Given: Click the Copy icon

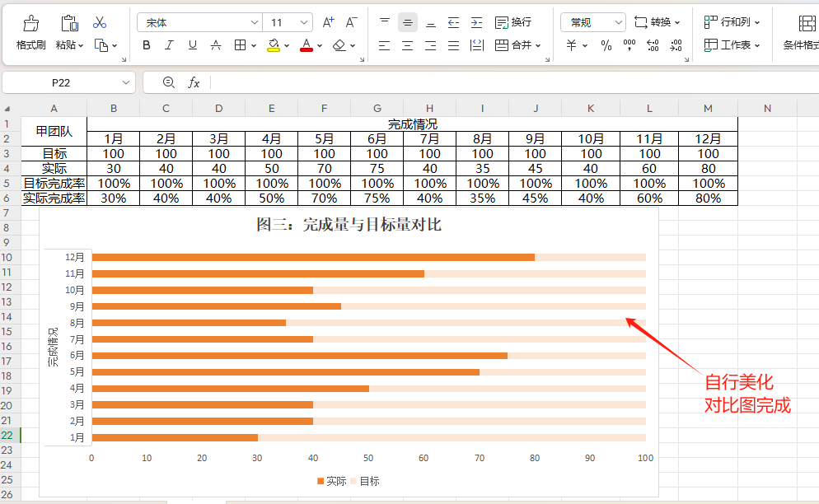Looking at the screenshot, I should pos(101,45).
